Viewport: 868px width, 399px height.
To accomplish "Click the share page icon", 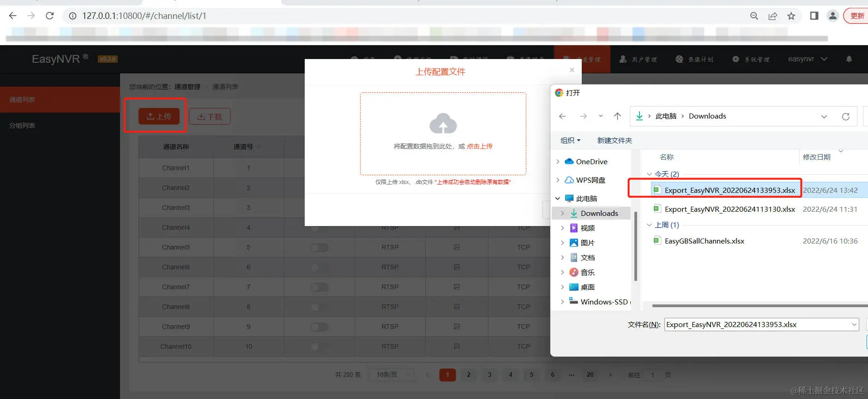I will pyautogui.click(x=773, y=16).
